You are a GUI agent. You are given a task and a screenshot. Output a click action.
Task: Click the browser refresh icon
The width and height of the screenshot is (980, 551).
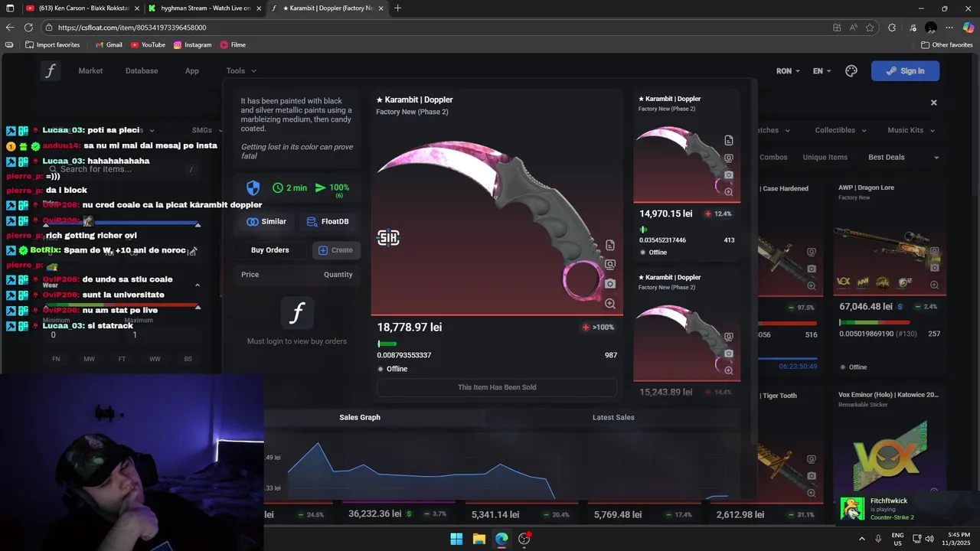[30, 28]
